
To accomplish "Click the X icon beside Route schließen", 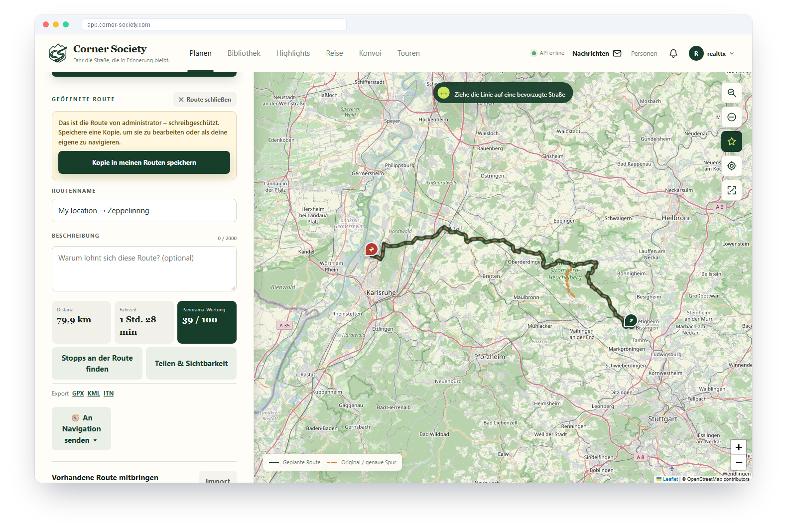I will [181, 100].
